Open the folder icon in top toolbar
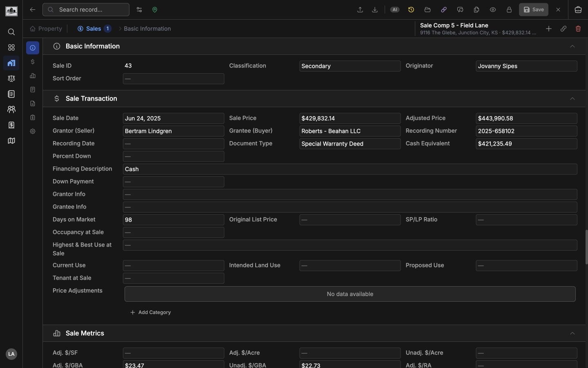This screenshot has width=588, height=368. (428, 10)
